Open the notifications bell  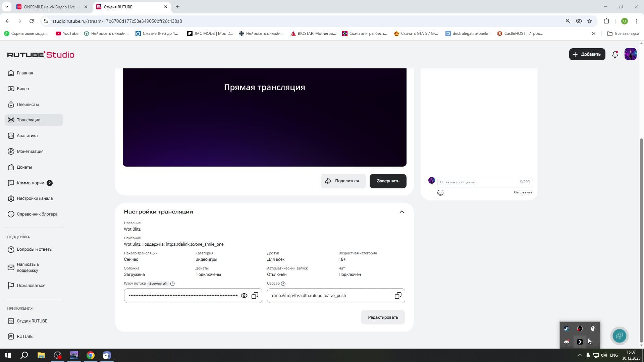click(x=615, y=54)
